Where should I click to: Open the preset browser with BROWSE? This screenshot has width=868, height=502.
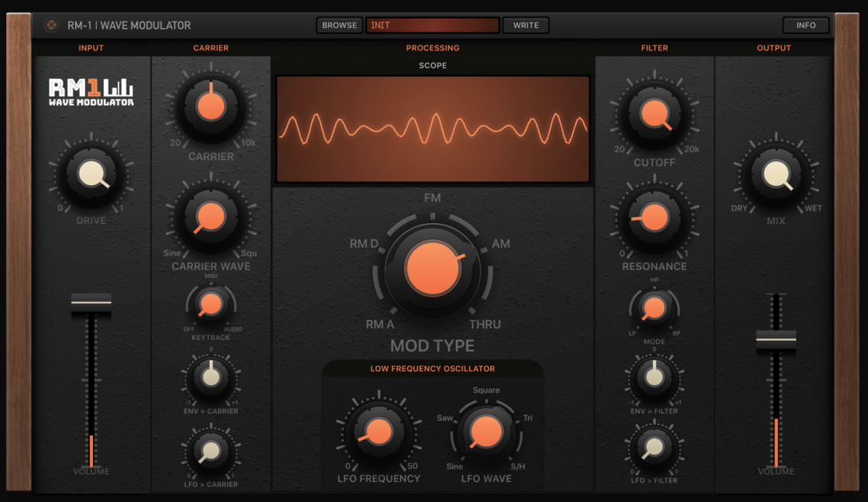point(339,25)
